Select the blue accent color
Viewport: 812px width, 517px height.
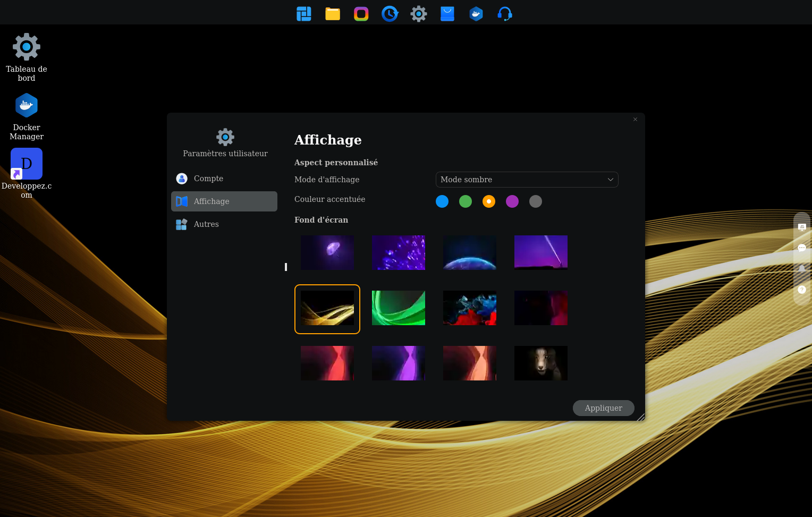pyautogui.click(x=442, y=201)
